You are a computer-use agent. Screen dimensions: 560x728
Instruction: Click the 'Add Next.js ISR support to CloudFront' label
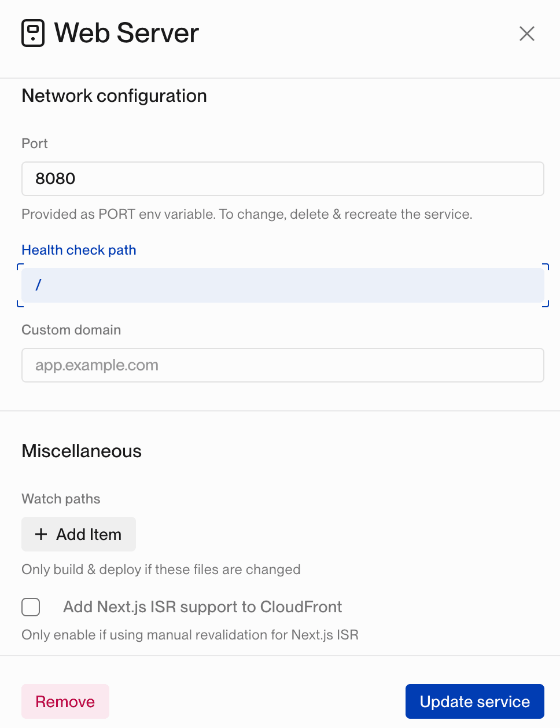[x=202, y=607]
